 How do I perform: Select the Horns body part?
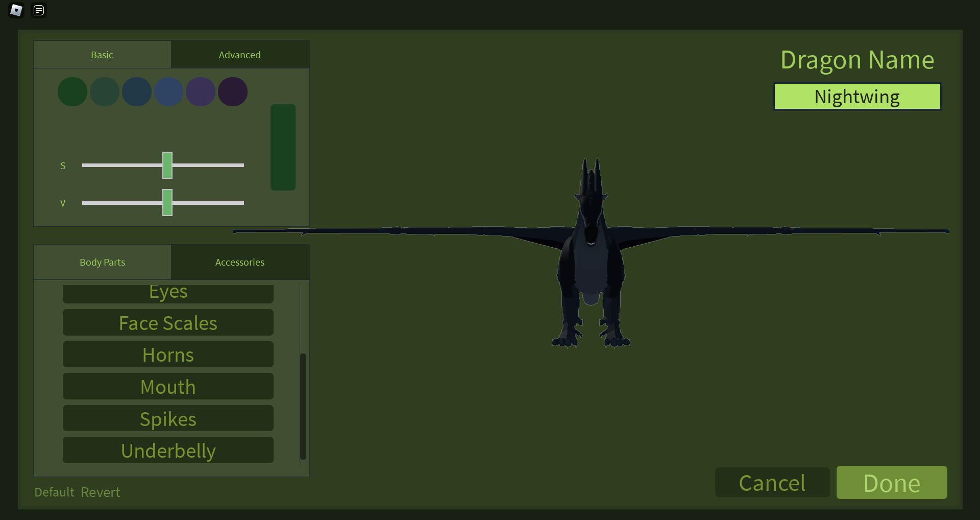[168, 354]
